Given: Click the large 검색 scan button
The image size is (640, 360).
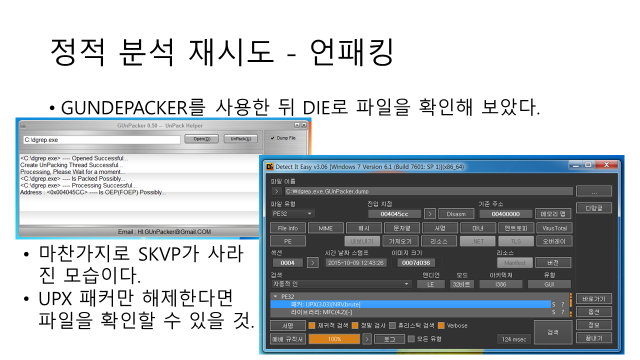Looking at the screenshot, I should pos(553,332).
